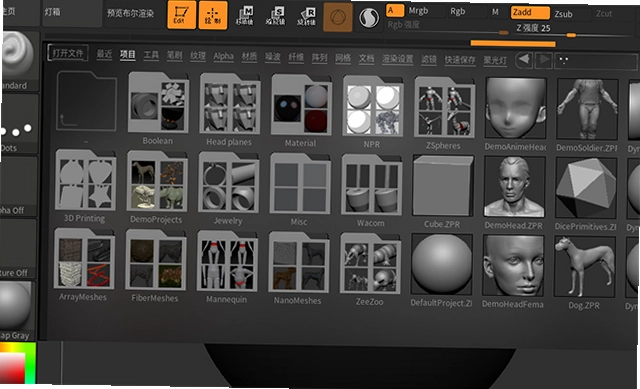The image size is (640, 389).
Task: Click the 打开文件 button
Action: tap(68, 53)
